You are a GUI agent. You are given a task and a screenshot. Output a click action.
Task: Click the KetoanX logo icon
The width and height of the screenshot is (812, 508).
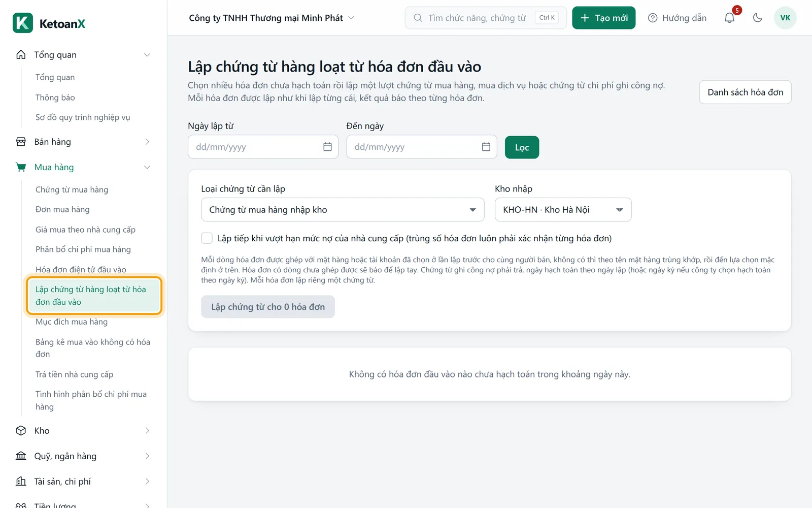point(23,23)
